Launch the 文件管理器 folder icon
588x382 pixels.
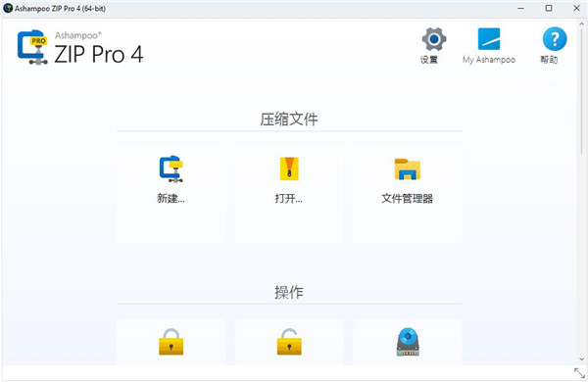click(408, 169)
